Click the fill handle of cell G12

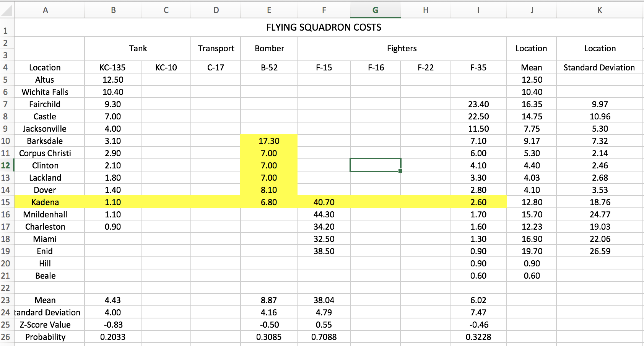[x=400, y=171]
